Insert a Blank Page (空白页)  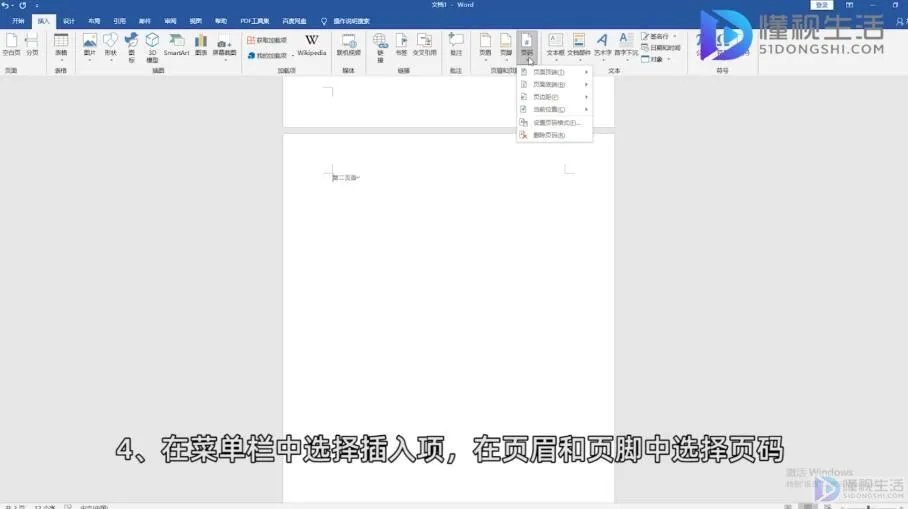pos(11,45)
